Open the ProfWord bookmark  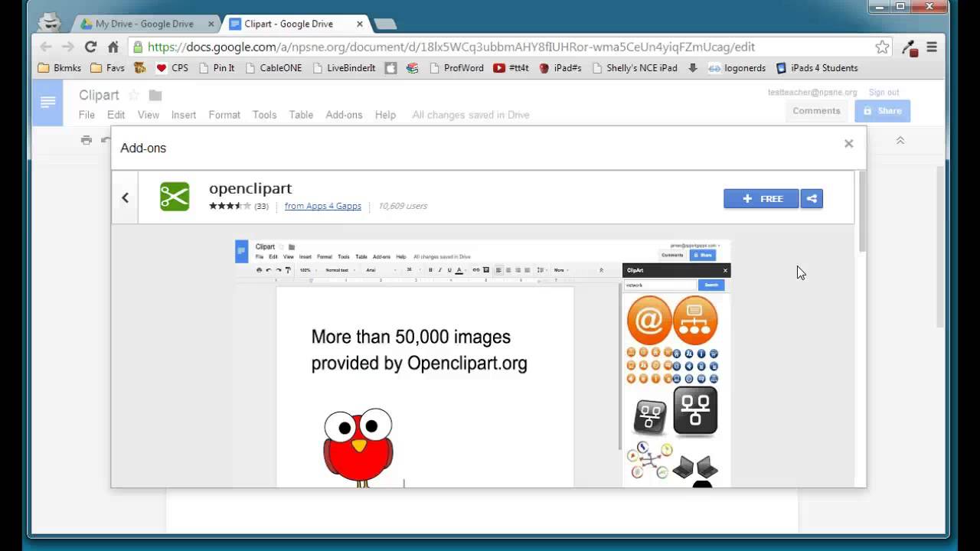(x=456, y=68)
